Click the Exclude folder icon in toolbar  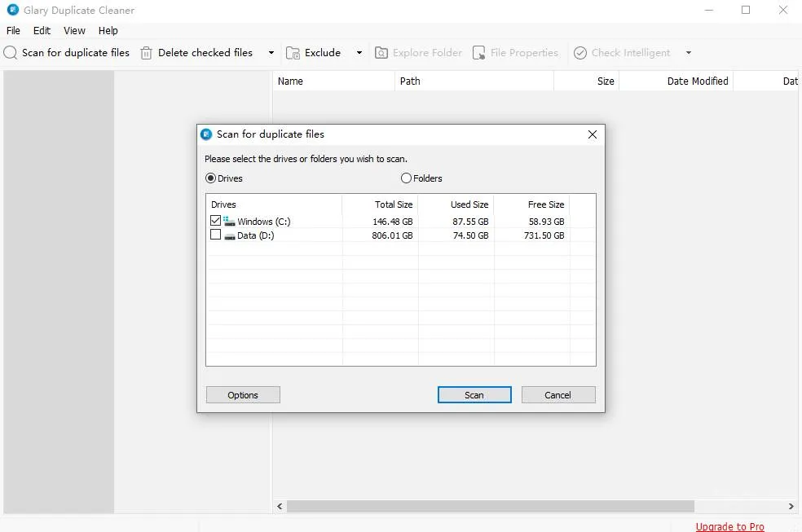tap(293, 53)
